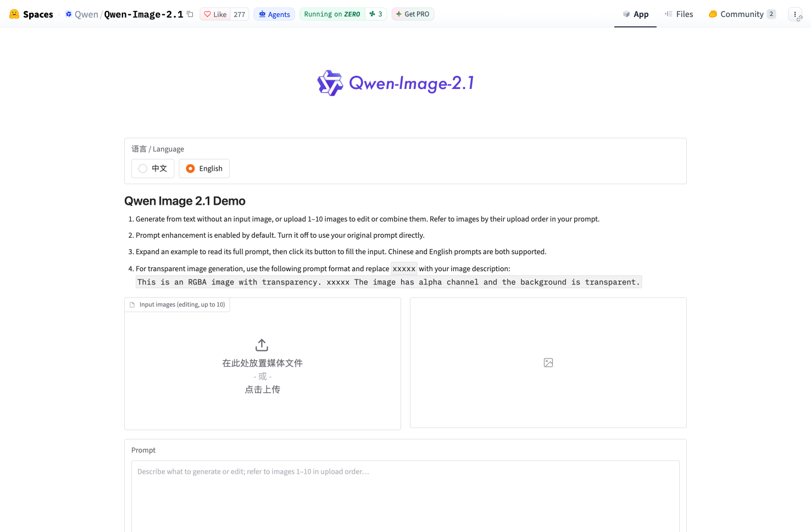Viewport: 811px width, 532px height.
Task: Click the Like heart button
Action: coord(215,14)
